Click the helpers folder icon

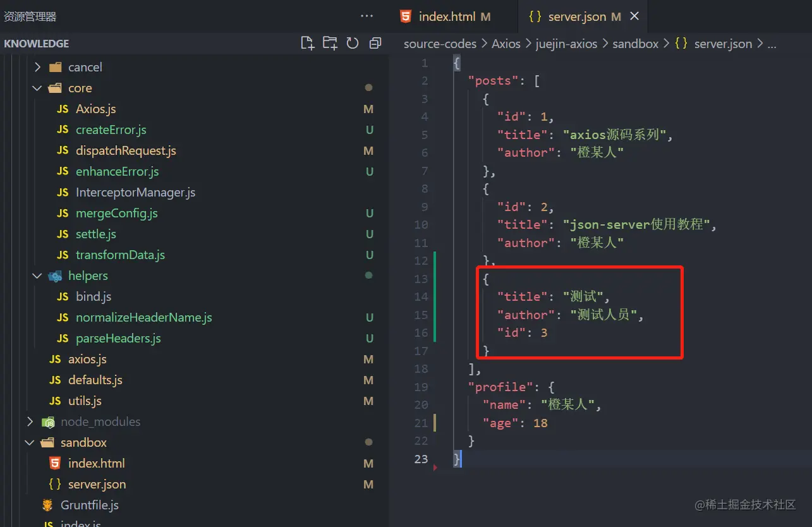pos(56,276)
